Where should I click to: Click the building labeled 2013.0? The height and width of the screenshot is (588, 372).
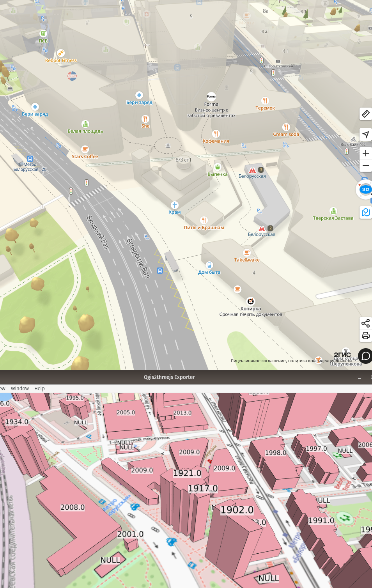pyautogui.click(x=182, y=413)
